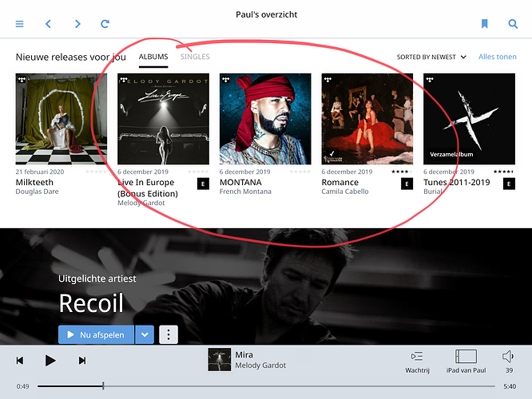
Task: Click the Tidal logo on MONTANA cover
Action: tap(225, 80)
